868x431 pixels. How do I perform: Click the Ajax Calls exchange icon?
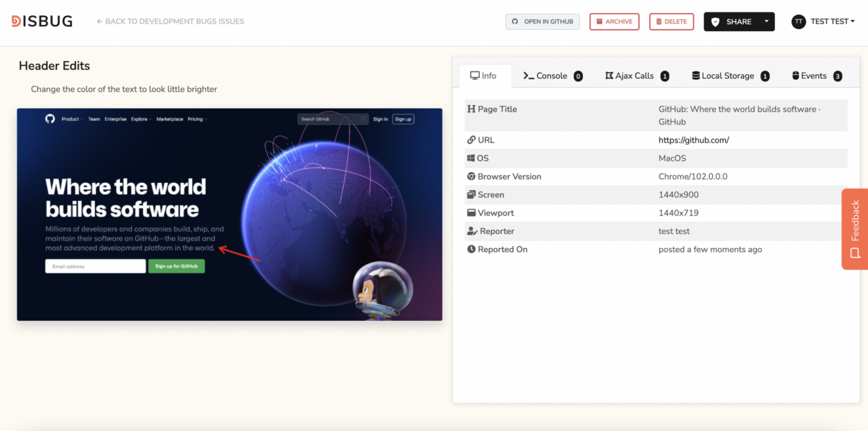[609, 75]
